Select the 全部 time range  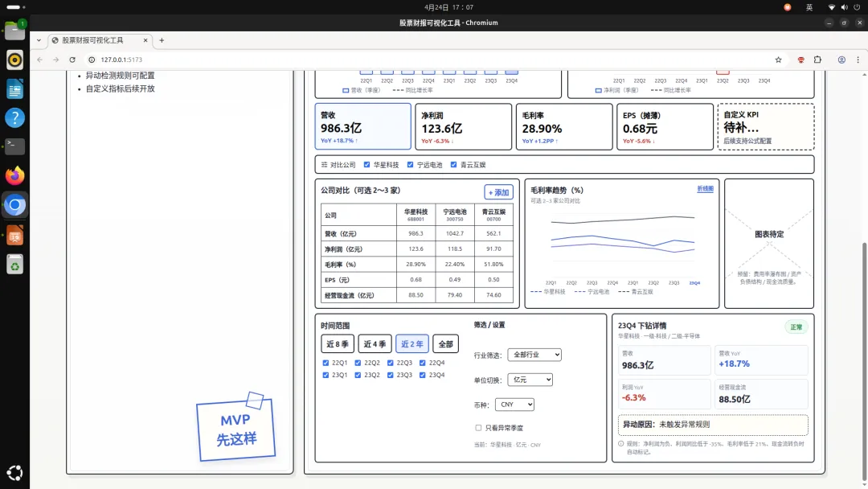click(x=445, y=344)
